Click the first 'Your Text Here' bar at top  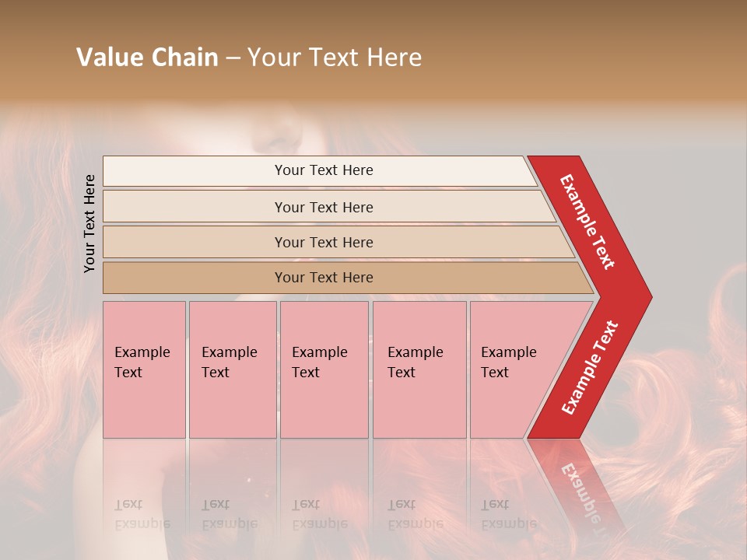(x=320, y=171)
